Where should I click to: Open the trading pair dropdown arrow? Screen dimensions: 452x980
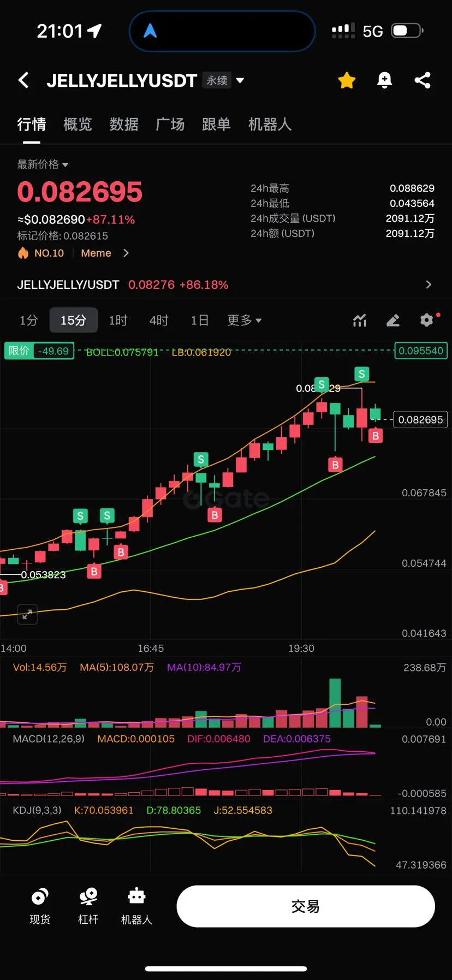tap(240, 81)
